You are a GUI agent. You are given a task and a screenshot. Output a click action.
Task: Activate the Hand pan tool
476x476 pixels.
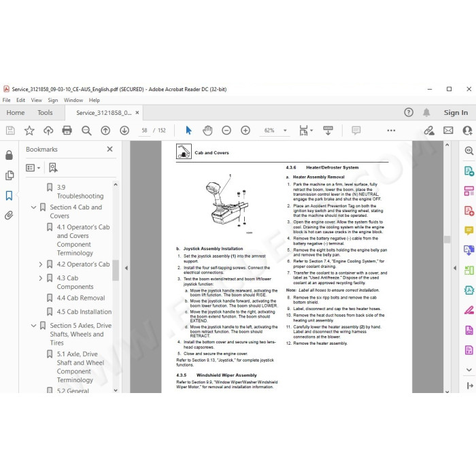point(207,131)
